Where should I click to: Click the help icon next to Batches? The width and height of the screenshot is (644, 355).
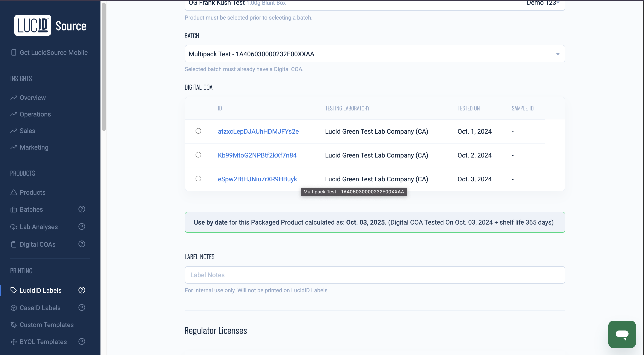pyautogui.click(x=82, y=209)
